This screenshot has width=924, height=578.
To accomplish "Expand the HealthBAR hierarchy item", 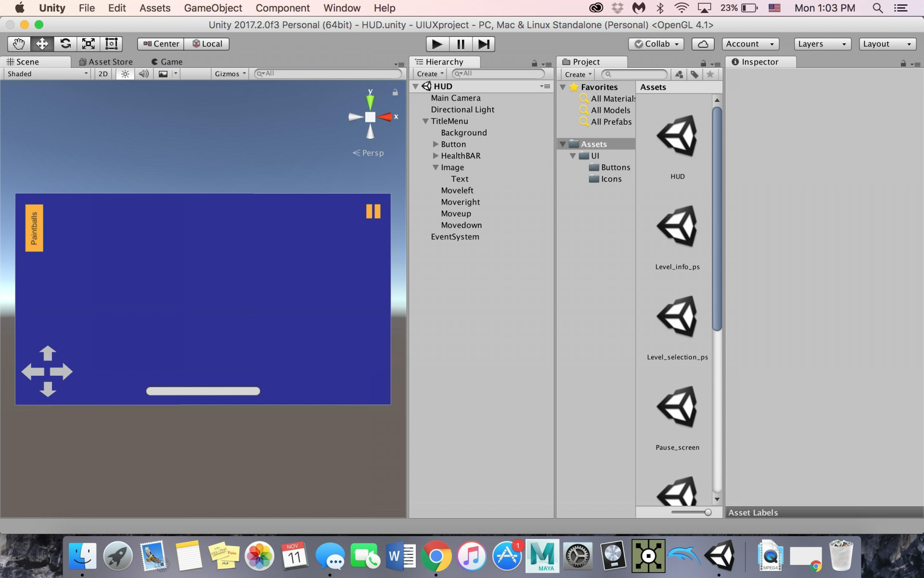I will (x=436, y=156).
